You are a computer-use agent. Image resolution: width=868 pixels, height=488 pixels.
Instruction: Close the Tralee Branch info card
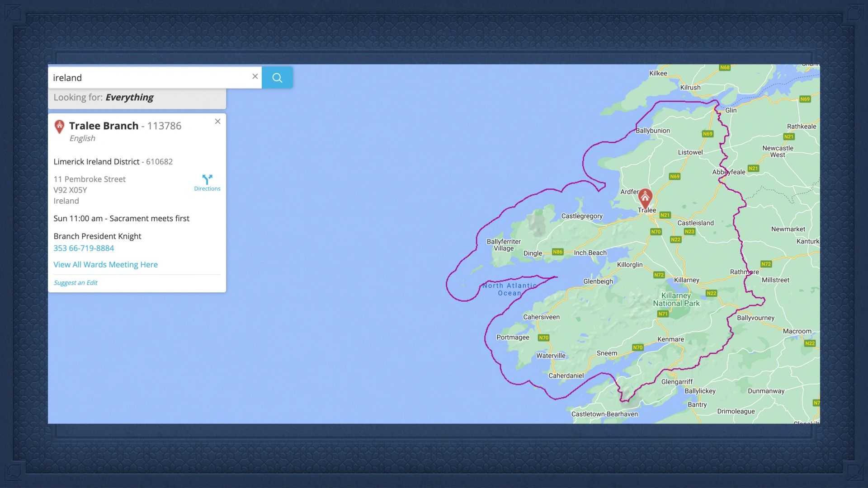pos(217,121)
